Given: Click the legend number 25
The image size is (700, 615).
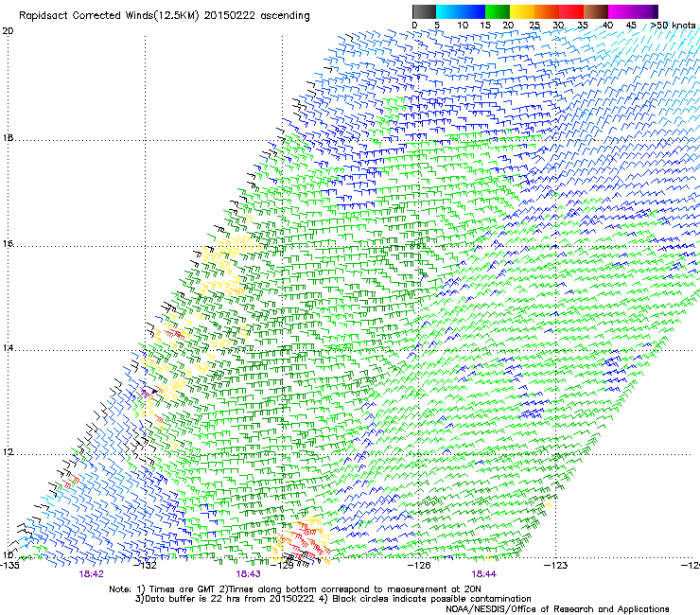Looking at the screenshot, I should pos(534,26).
